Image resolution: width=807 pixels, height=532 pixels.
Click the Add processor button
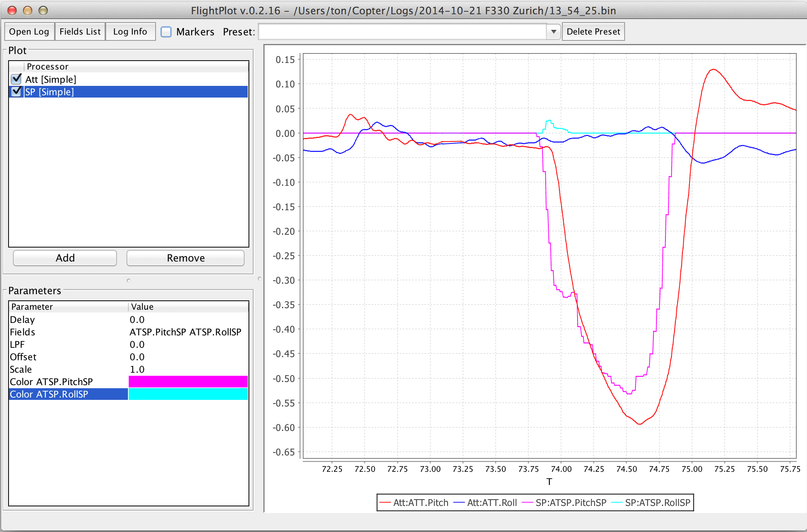[65, 258]
